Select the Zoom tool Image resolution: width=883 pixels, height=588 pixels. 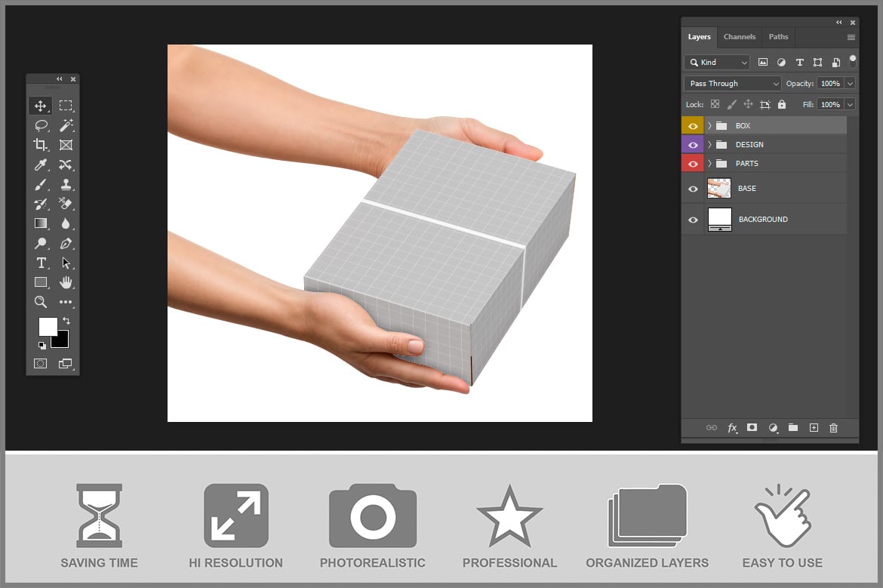(x=41, y=302)
